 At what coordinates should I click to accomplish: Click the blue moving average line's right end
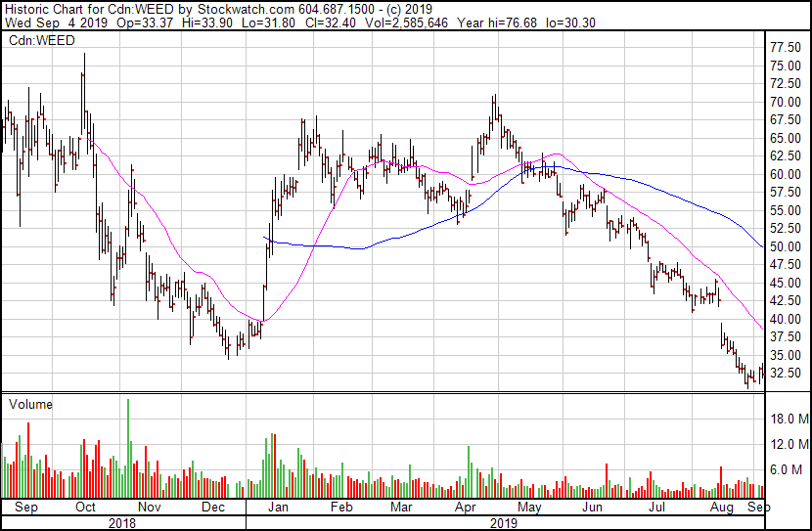point(762,246)
